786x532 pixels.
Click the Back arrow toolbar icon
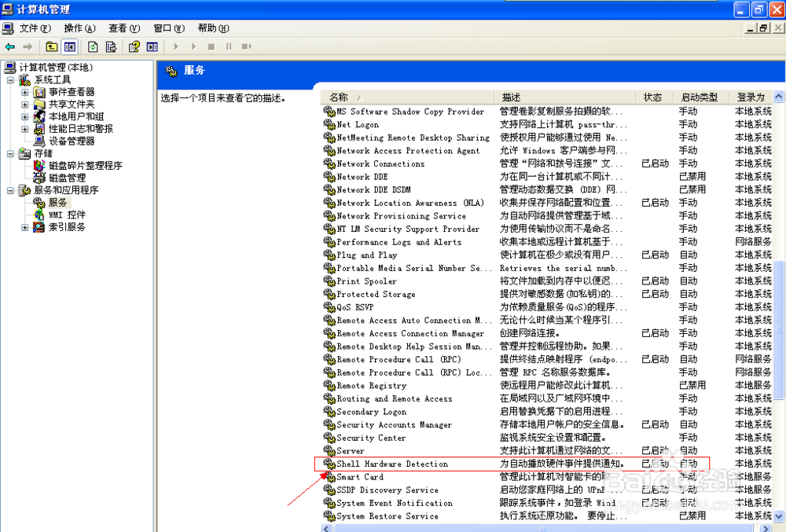pyautogui.click(x=10, y=46)
